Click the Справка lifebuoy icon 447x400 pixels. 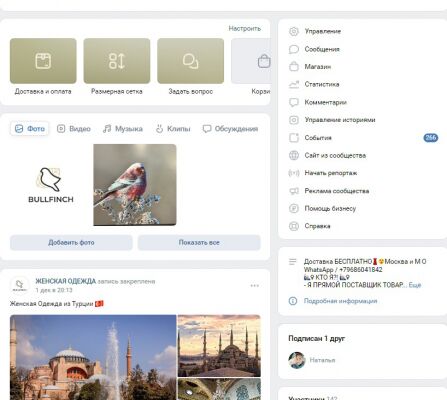coord(294,226)
